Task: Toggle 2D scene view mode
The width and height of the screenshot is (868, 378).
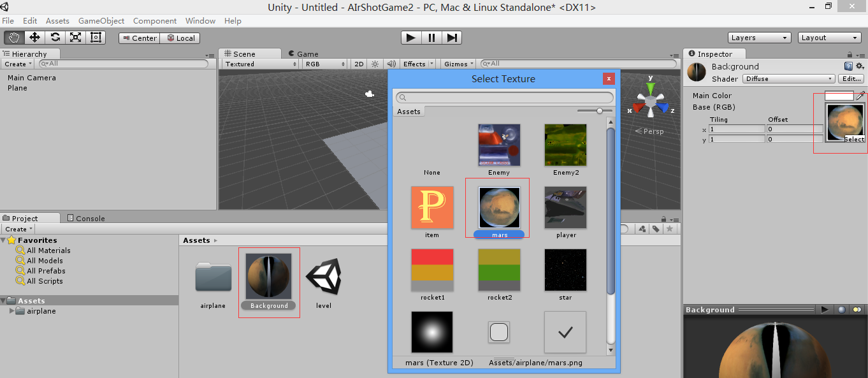Action: click(x=359, y=64)
